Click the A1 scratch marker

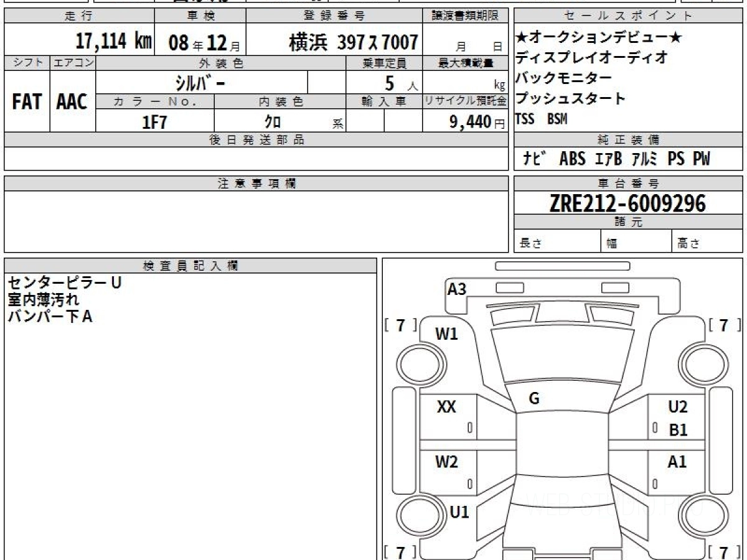[677, 462]
